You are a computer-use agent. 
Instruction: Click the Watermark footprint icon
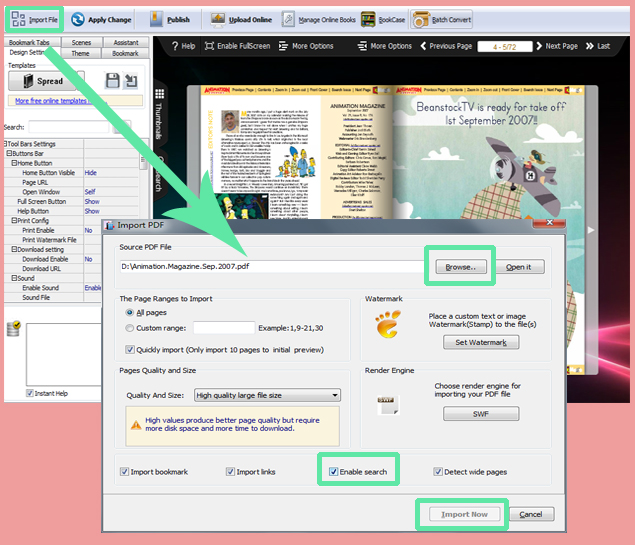point(388,324)
